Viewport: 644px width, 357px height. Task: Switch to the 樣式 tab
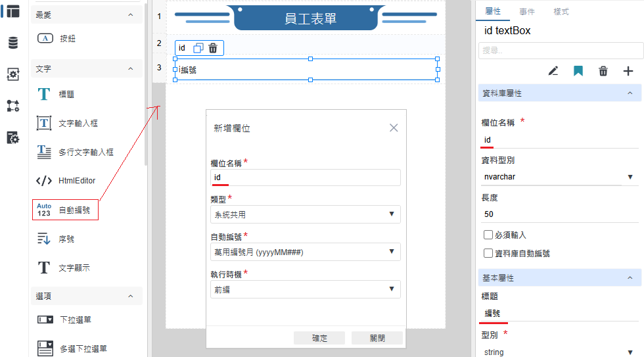coord(561,12)
